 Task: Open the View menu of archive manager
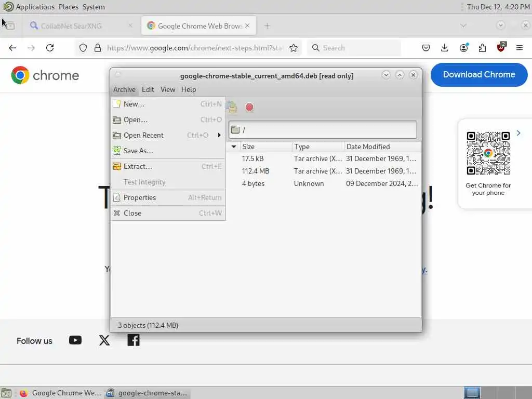click(168, 89)
